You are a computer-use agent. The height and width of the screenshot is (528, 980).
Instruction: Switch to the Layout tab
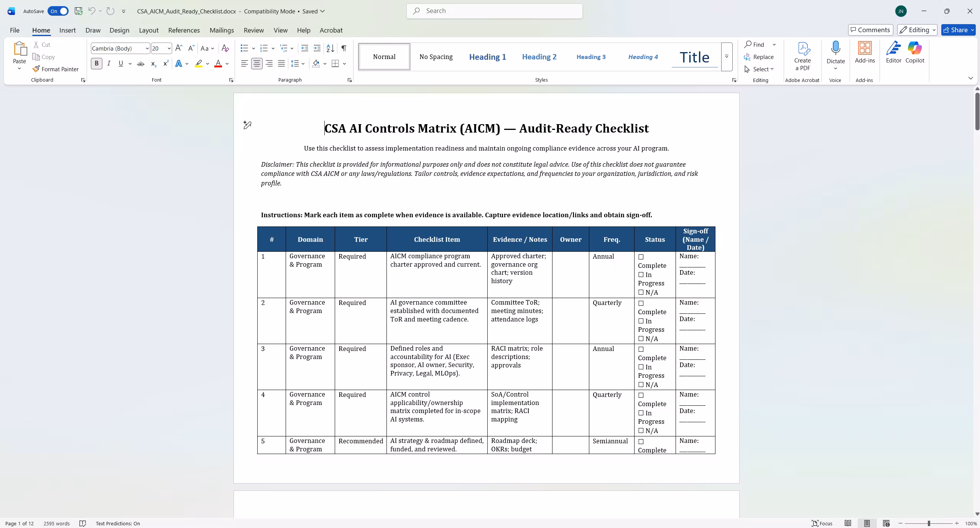pos(149,30)
